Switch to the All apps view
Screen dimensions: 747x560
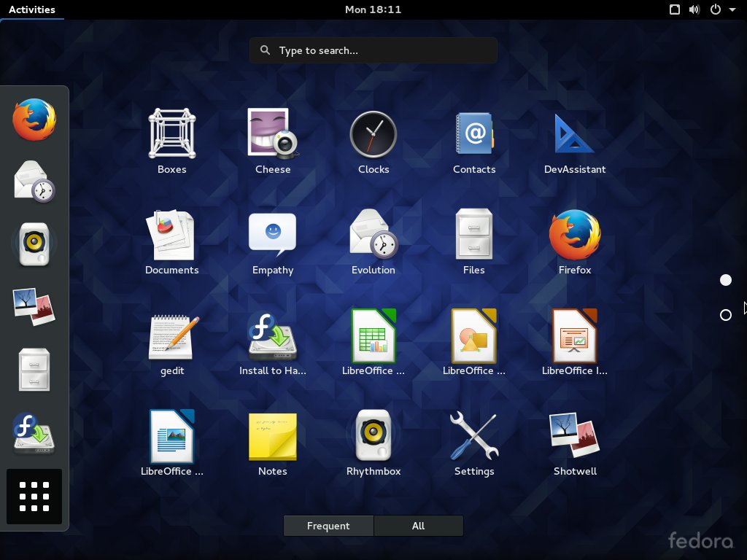tap(418, 526)
